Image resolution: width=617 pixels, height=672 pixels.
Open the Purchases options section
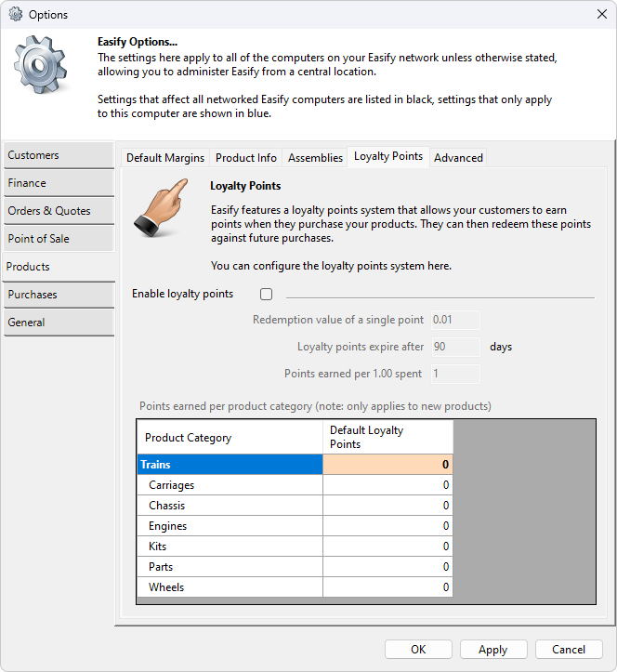tap(59, 295)
